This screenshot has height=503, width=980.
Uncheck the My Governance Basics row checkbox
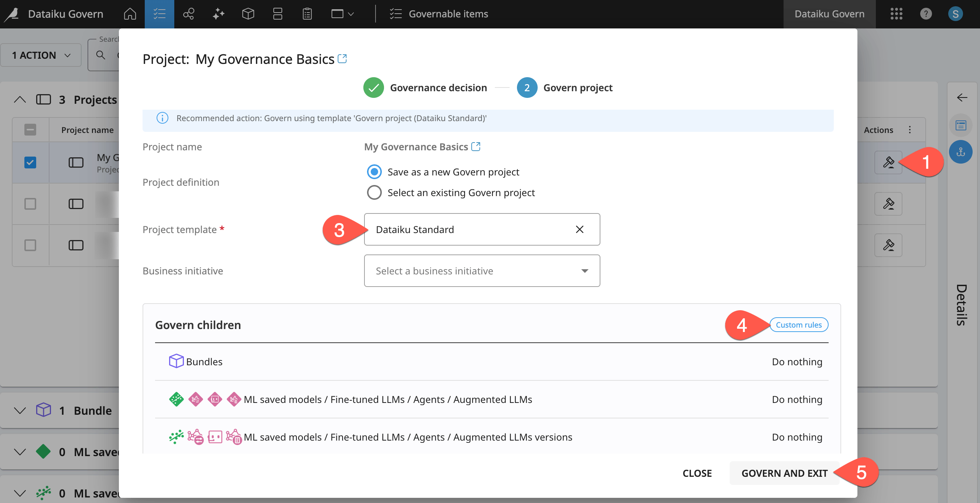pyautogui.click(x=30, y=162)
